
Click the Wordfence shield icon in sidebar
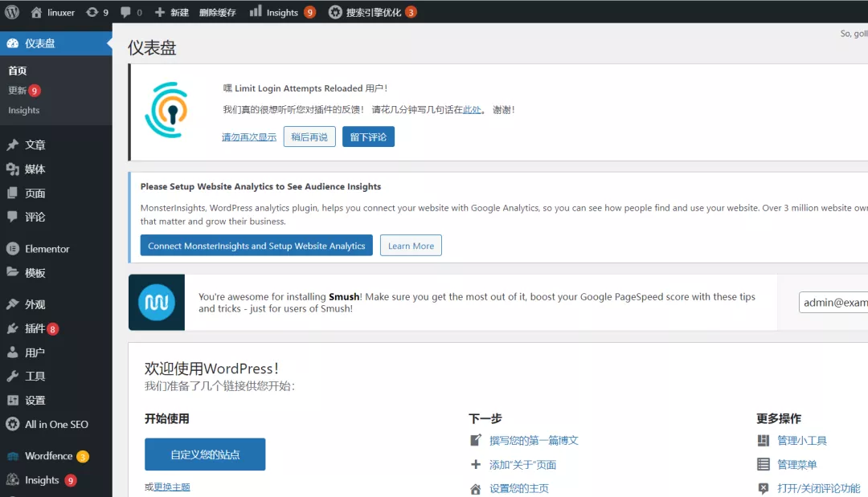coord(13,456)
